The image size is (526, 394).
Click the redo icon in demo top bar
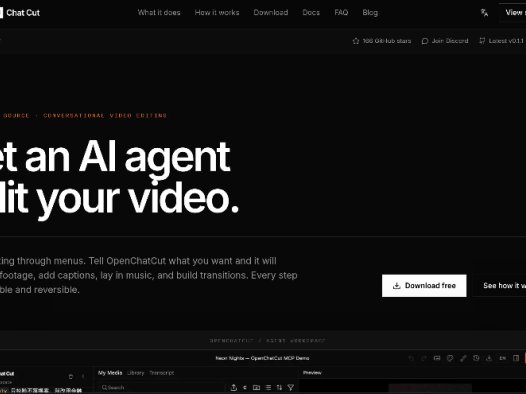pos(424,358)
